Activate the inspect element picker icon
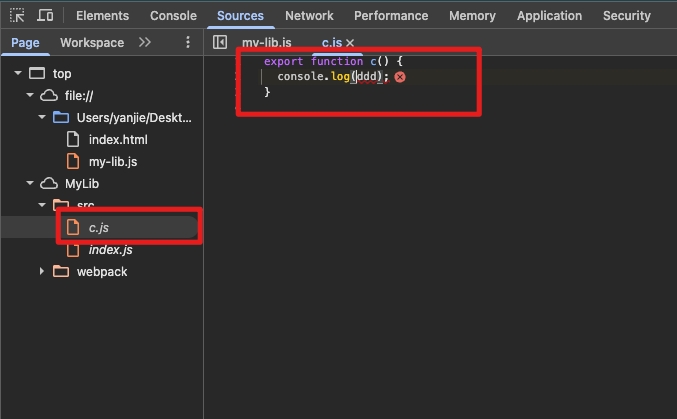The image size is (677, 419). tap(17, 16)
